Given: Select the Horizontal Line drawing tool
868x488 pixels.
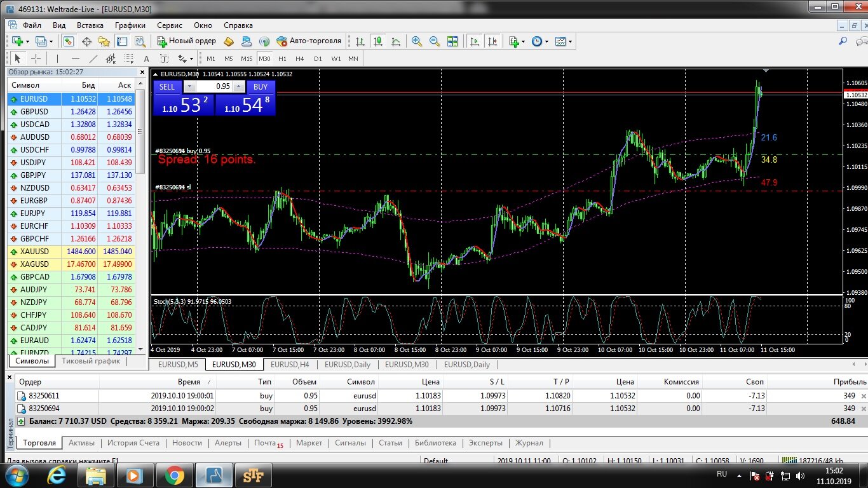Looking at the screenshot, I should (76, 58).
